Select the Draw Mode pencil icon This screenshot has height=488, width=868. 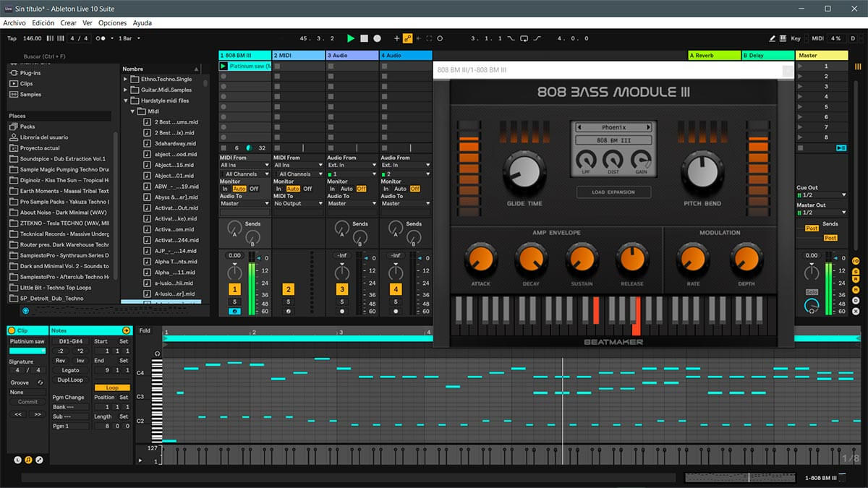pos(772,38)
